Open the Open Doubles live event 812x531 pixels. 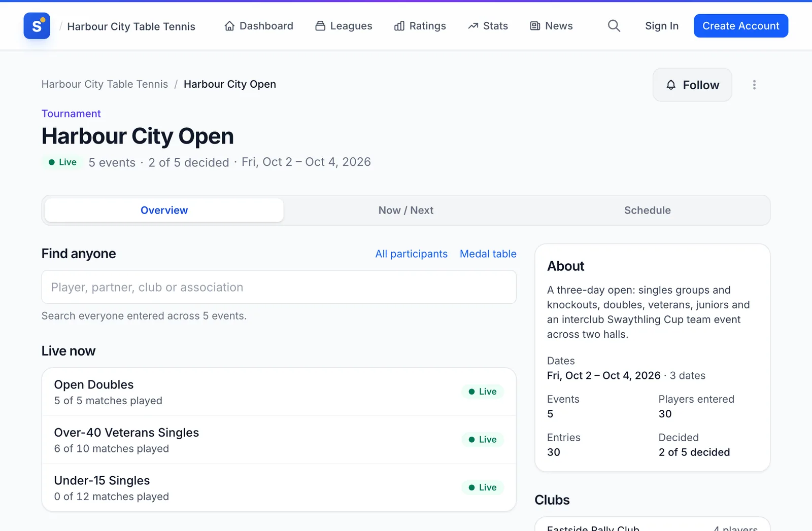coord(279,392)
